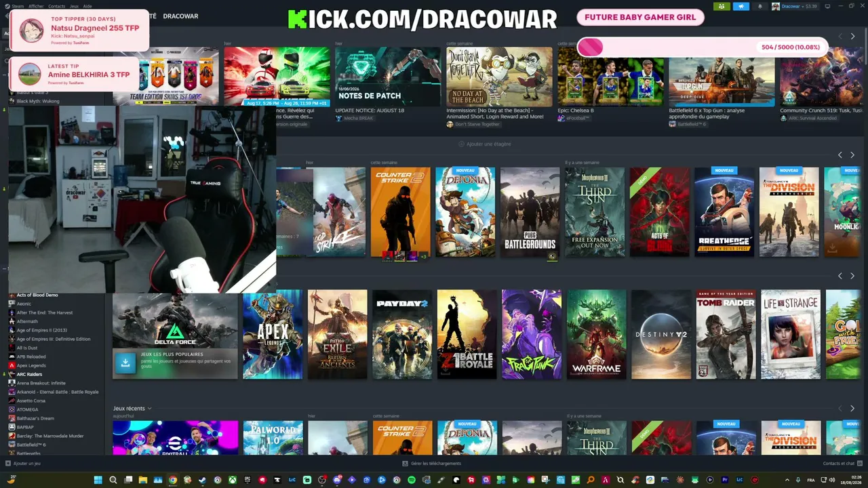Open the Tomb Raider game cover
Image resolution: width=868 pixels, height=488 pixels.
point(726,334)
